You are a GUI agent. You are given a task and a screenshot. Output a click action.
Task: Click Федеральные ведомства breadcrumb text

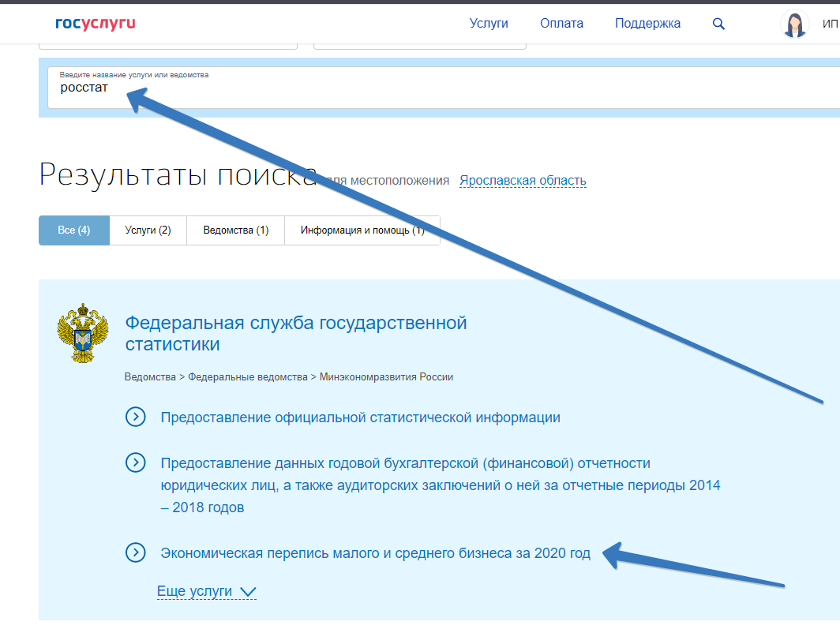pyautogui.click(x=248, y=377)
